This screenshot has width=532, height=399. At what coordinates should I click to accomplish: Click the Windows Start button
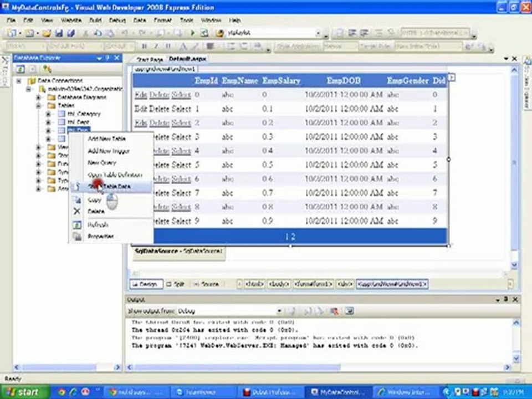[24, 392]
